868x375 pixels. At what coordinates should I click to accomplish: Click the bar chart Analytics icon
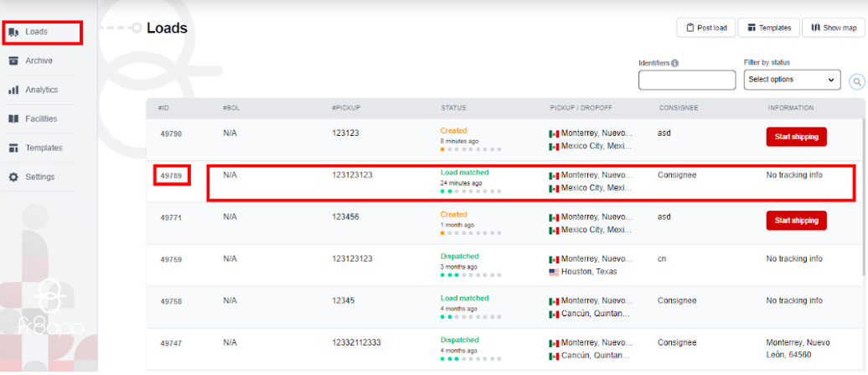[14, 90]
